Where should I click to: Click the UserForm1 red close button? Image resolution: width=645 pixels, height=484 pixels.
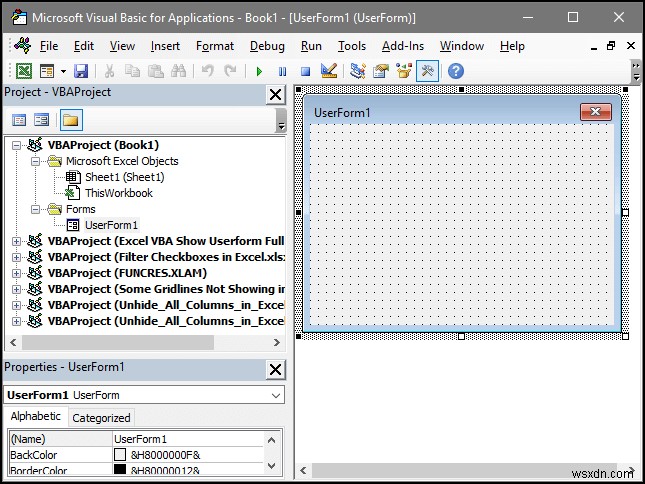click(x=596, y=112)
